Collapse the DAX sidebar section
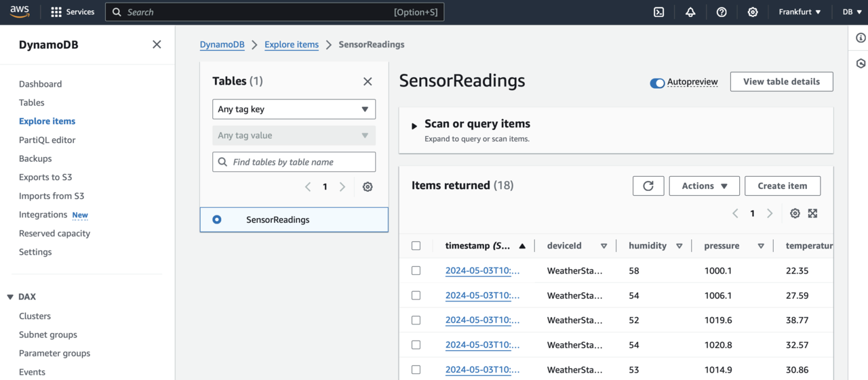 point(10,297)
